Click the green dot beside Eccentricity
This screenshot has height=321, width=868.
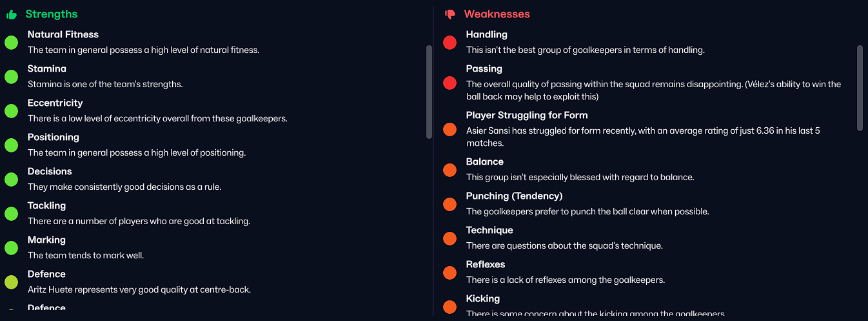(x=11, y=111)
